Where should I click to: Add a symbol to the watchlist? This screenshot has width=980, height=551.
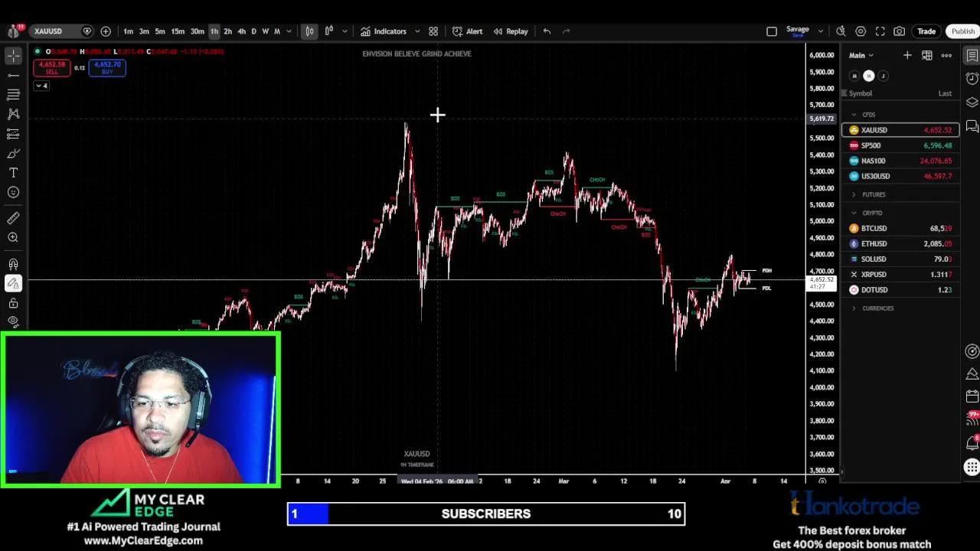(x=907, y=55)
